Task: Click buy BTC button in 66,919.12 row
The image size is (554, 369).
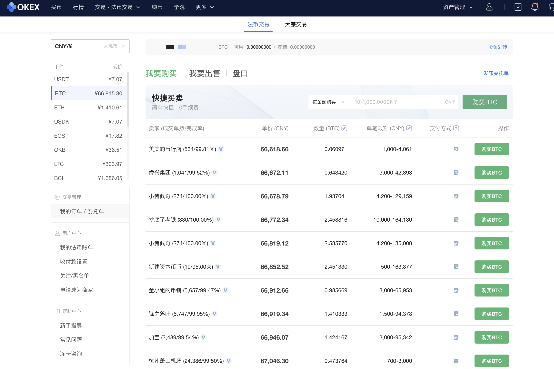Action: coord(491,243)
